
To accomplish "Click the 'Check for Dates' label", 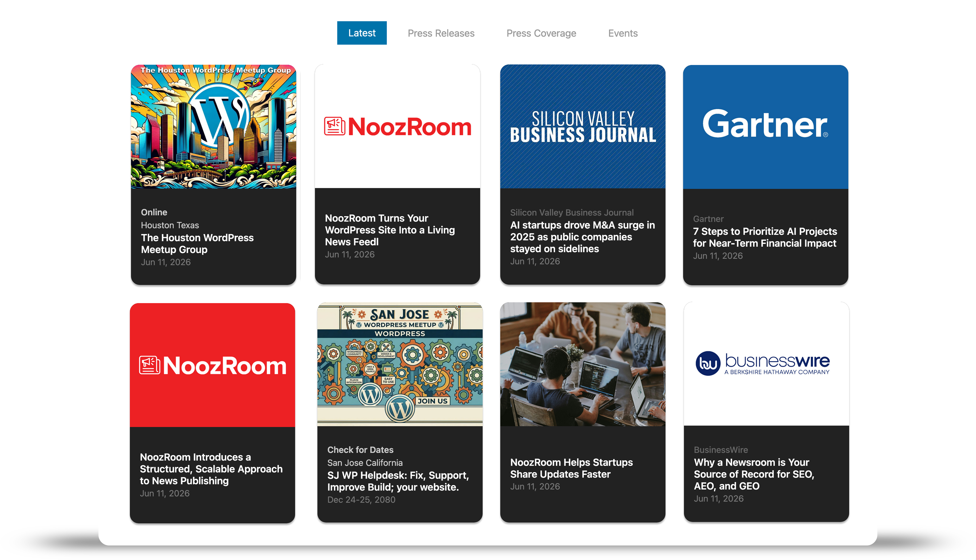I will click(x=360, y=450).
